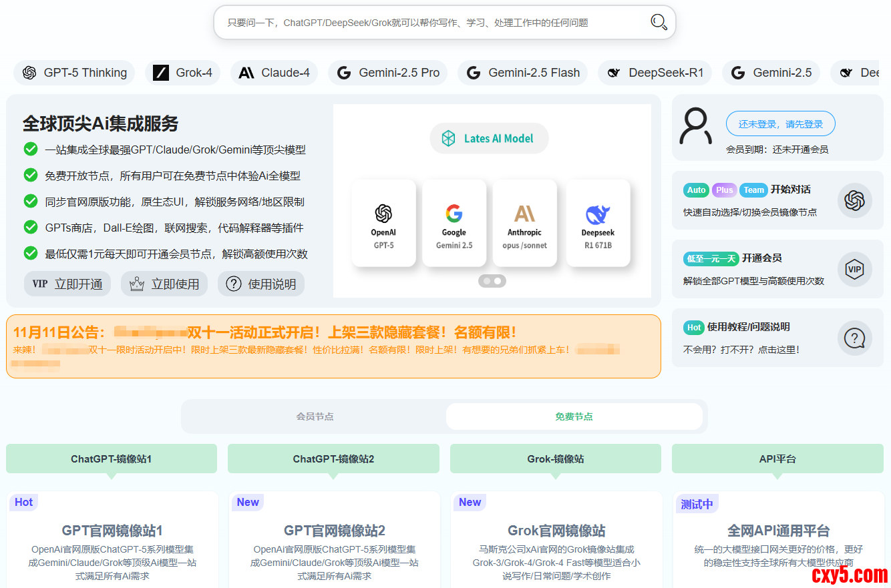This screenshot has width=891, height=588.
Task: Pick the Claude-4 model chip
Action: [274, 73]
